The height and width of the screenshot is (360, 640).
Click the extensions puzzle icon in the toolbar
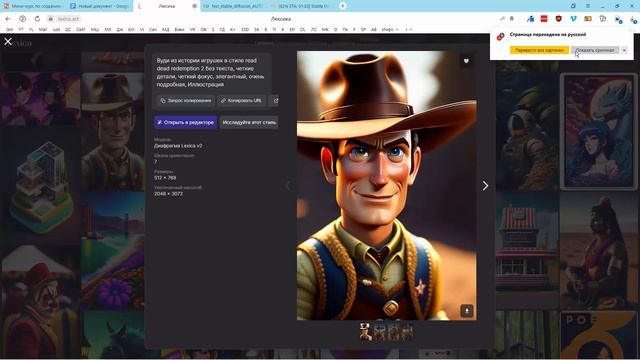point(602,19)
